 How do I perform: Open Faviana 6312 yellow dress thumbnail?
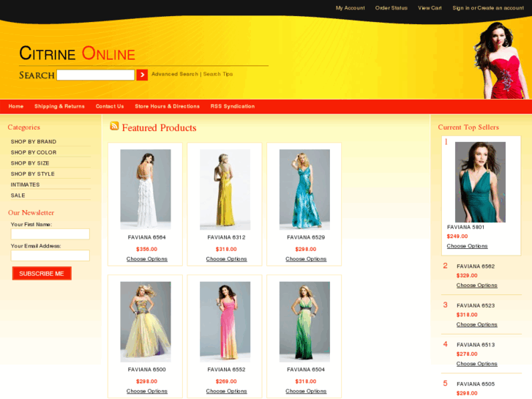(x=225, y=190)
